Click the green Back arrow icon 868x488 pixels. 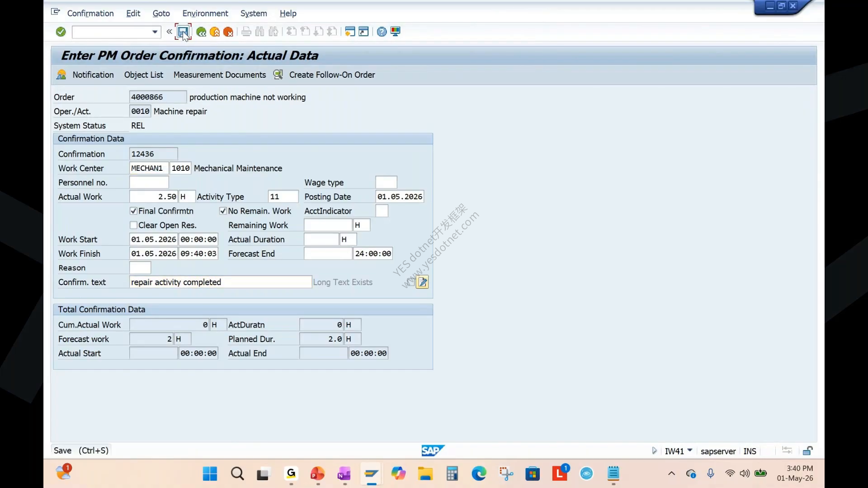coord(201,32)
